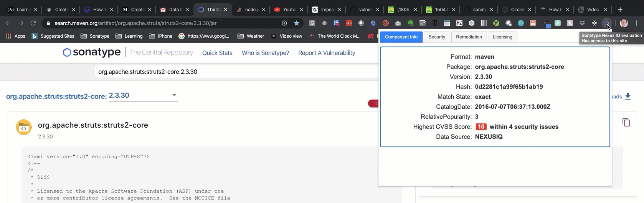This screenshot has height=203, width=644.
Task: Reload the current page
Action: tap(33, 23)
